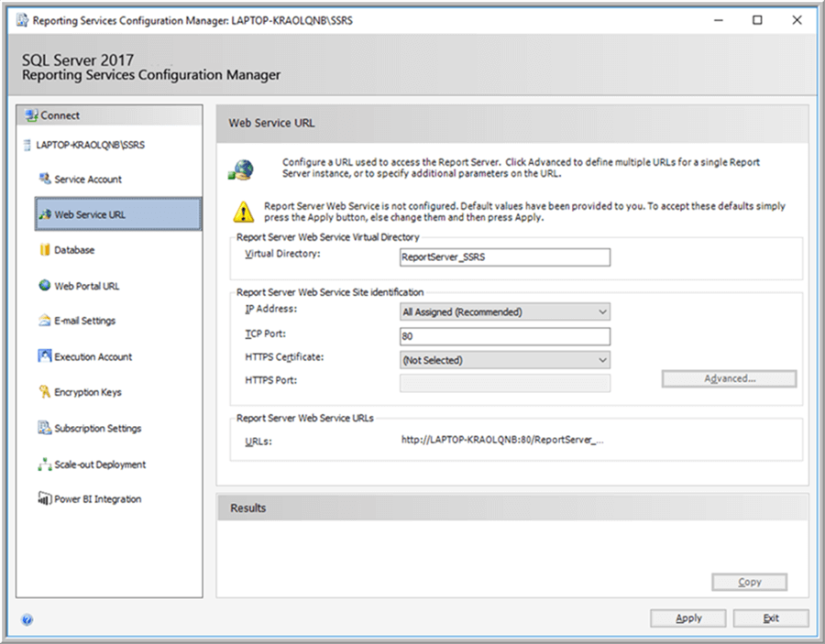This screenshot has width=825, height=644.
Task: Click the http://LAPTOP-KRAOLQNB:80/ReportServer_ URL text
Action: 502,440
